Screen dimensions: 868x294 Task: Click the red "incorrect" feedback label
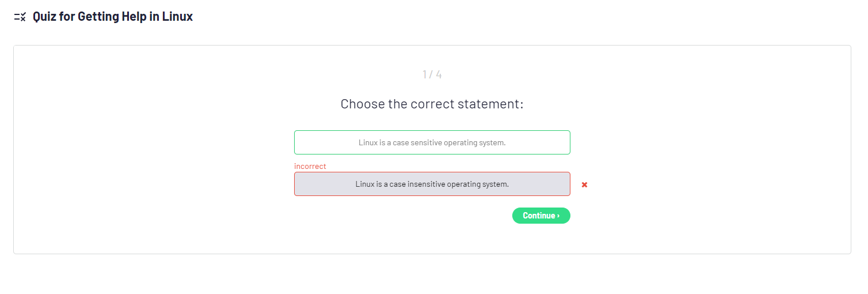pos(310,166)
